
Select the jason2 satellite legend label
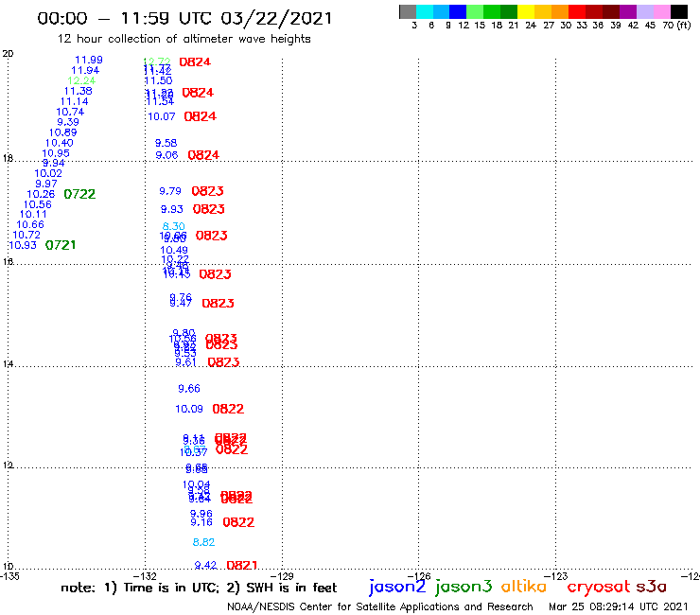pos(397,587)
